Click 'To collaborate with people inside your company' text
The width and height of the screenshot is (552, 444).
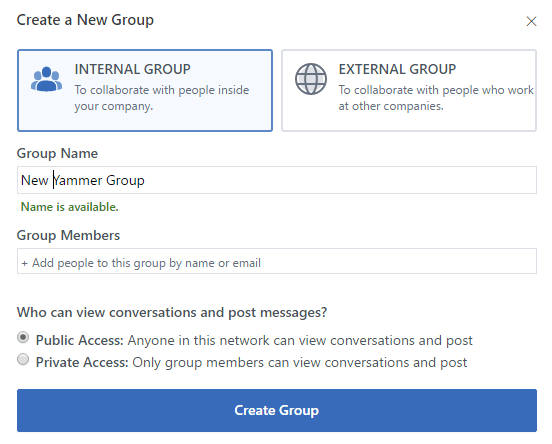(162, 98)
